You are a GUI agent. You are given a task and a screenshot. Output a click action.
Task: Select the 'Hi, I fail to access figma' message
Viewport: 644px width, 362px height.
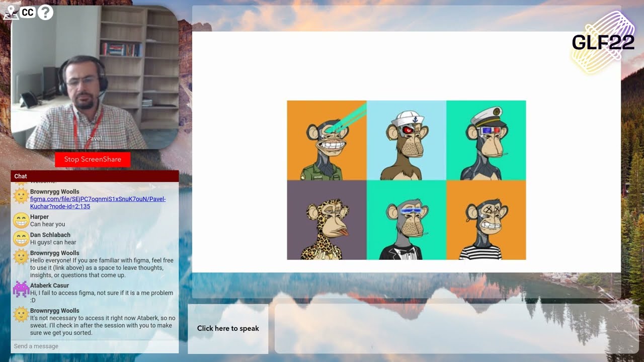102,297
